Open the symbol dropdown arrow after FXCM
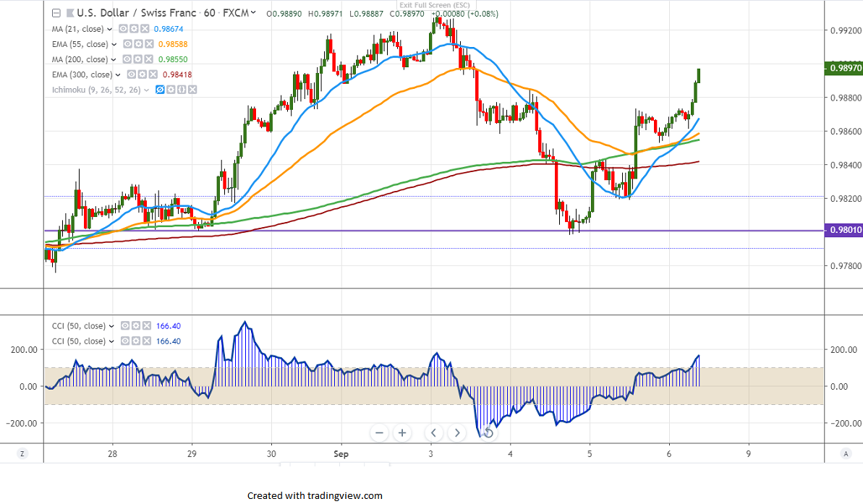This screenshot has width=863, height=504. click(253, 13)
